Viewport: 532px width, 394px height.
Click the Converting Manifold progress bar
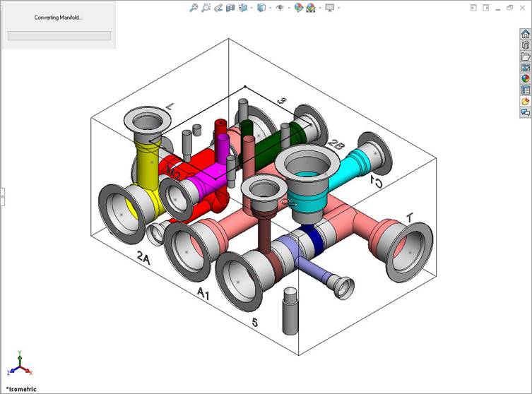(59, 36)
